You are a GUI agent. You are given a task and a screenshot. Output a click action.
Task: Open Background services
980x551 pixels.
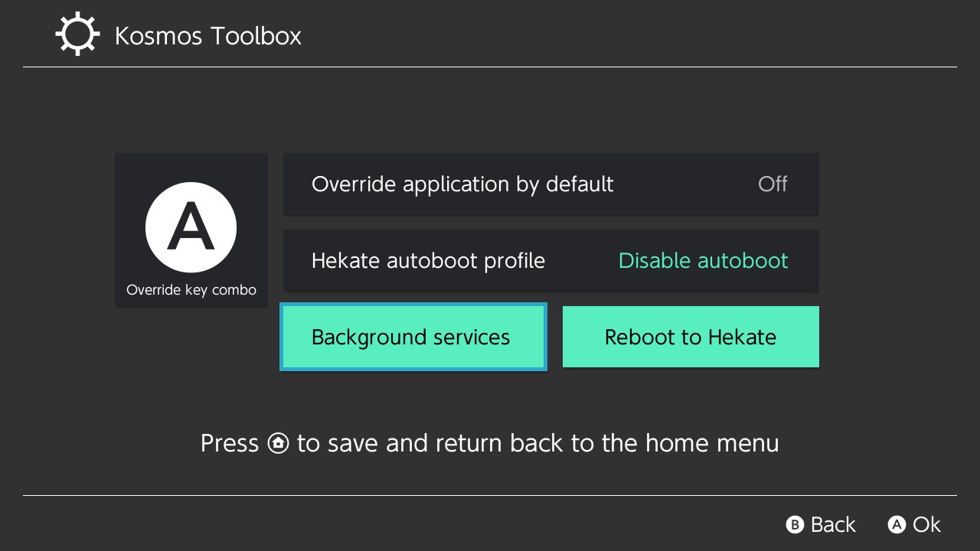coord(413,337)
